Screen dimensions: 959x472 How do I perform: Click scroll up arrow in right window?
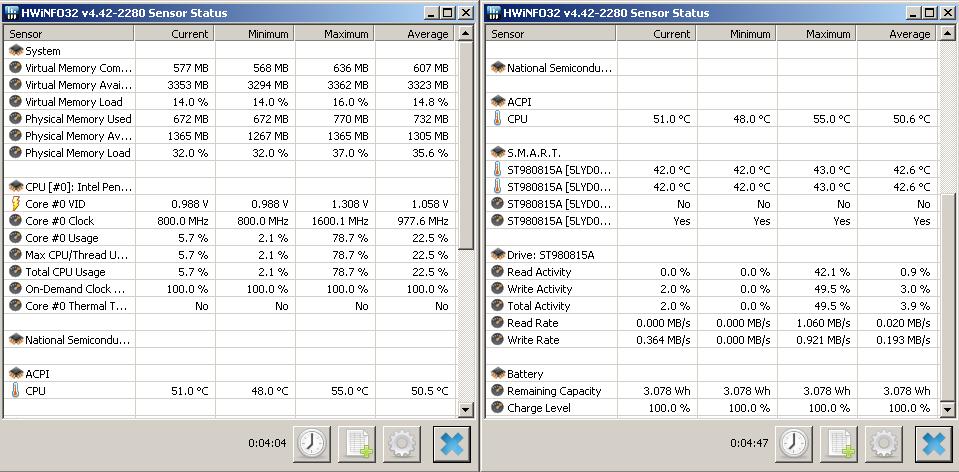[947, 34]
